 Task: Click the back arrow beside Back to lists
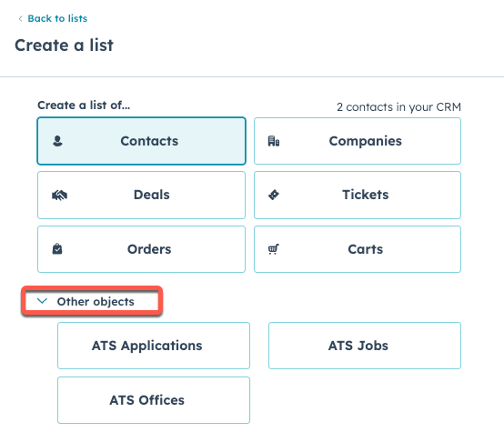[x=20, y=18]
